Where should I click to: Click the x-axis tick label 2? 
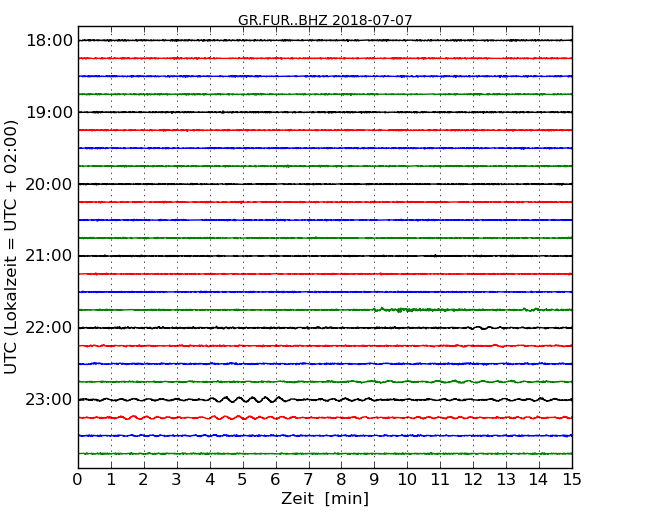coord(143,480)
